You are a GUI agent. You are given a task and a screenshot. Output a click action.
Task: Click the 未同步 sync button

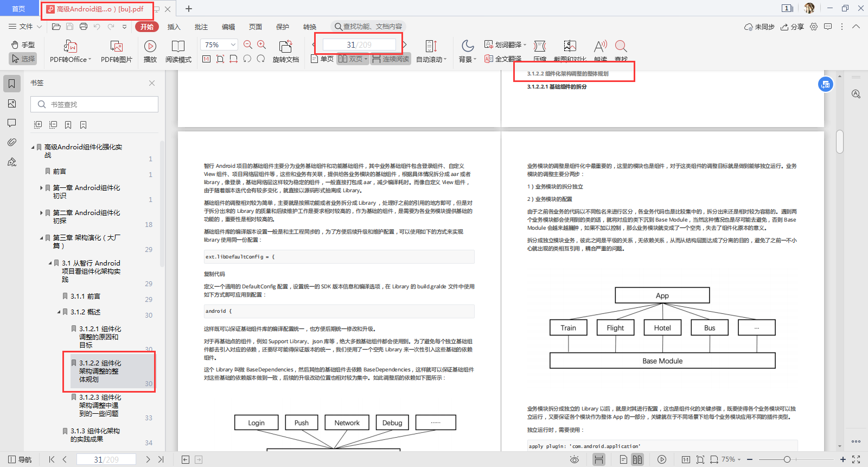pos(759,27)
